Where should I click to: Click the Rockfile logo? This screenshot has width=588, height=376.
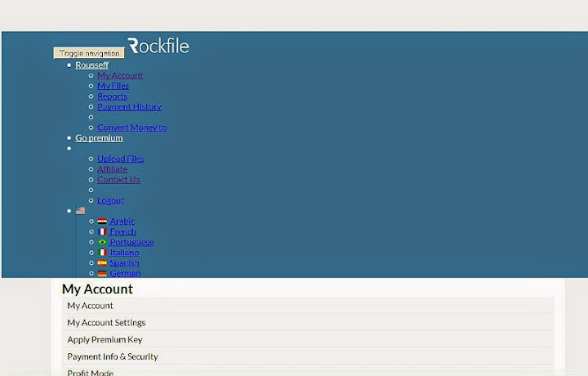[158, 47]
